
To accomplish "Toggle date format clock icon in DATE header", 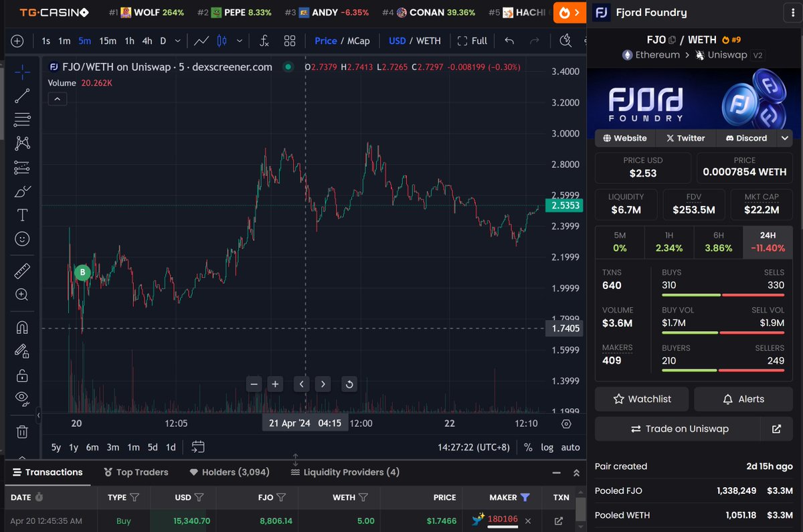I will (39, 497).
